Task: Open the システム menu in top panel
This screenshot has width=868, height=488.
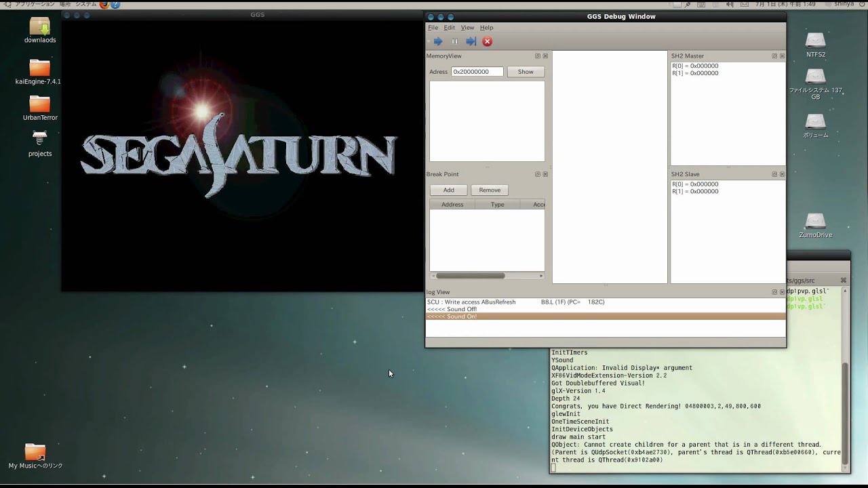Action: 85,4
